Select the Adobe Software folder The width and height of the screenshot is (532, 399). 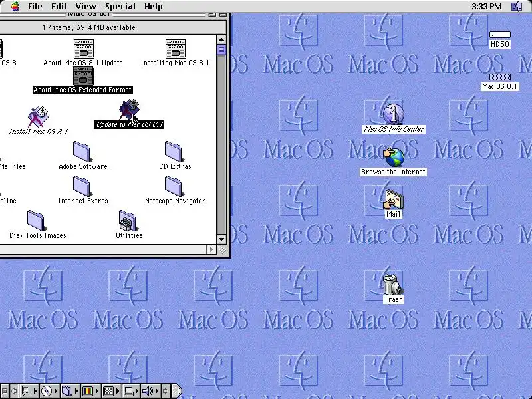(82, 156)
